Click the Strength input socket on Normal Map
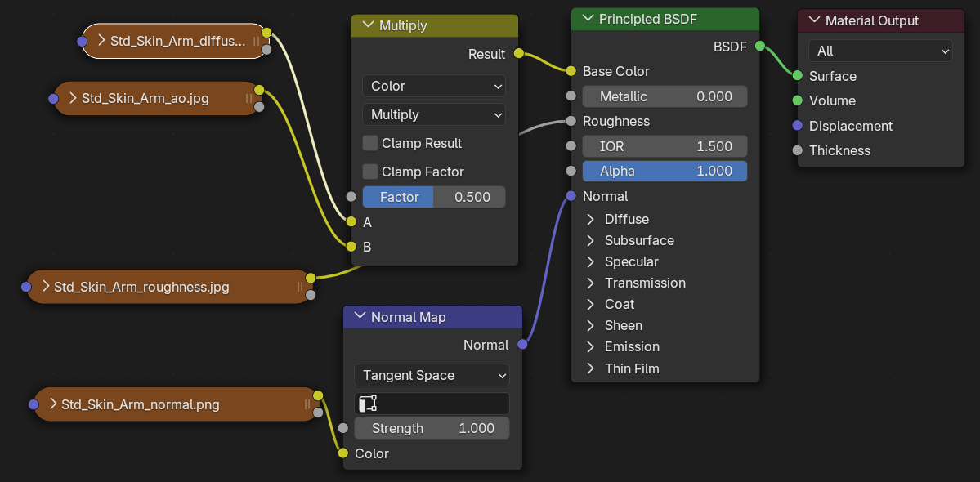Viewport: 980px width, 482px height. (x=342, y=428)
